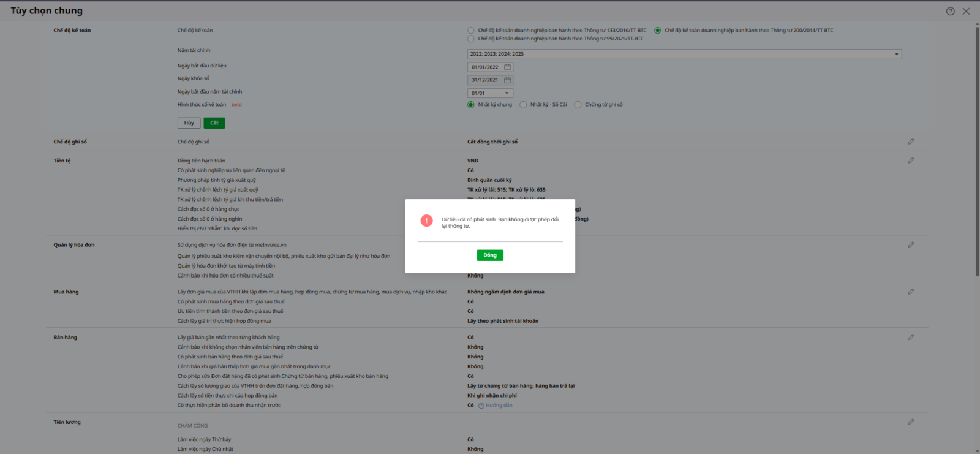The height and width of the screenshot is (454, 980).
Task: Open the Hướng dẫn guide link
Action: 499,406
